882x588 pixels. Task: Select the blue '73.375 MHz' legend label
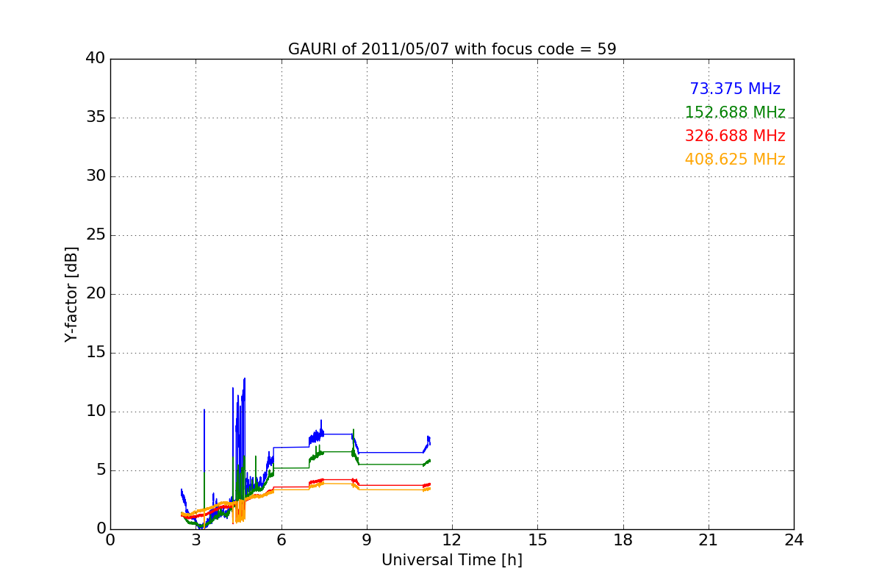[735, 89]
